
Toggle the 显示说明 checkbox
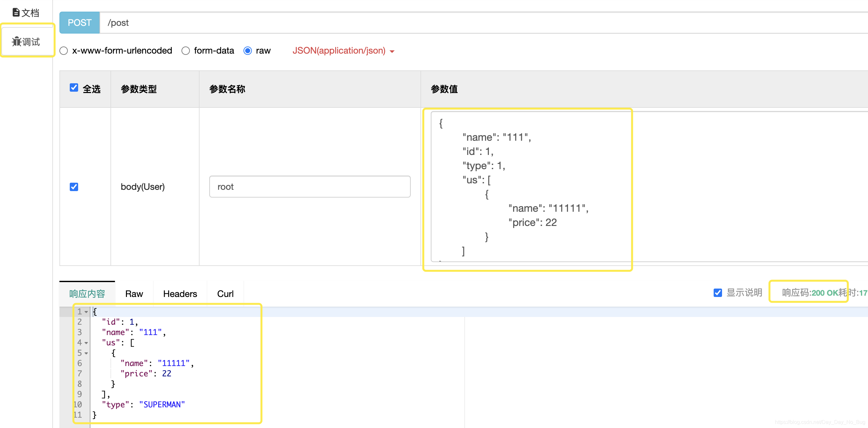[x=718, y=293]
